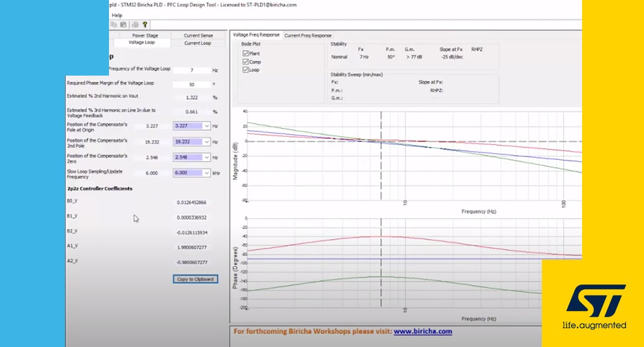Viewport: 644px width, 347px height.
Task: Click the Print icon in the toolbar
Action: coord(136,25)
